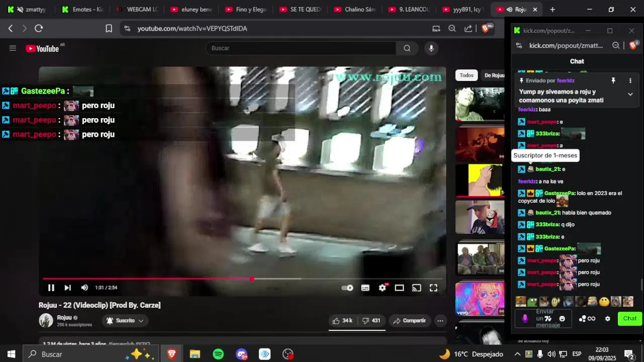Open the Windows notification center

tap(629, 354)
